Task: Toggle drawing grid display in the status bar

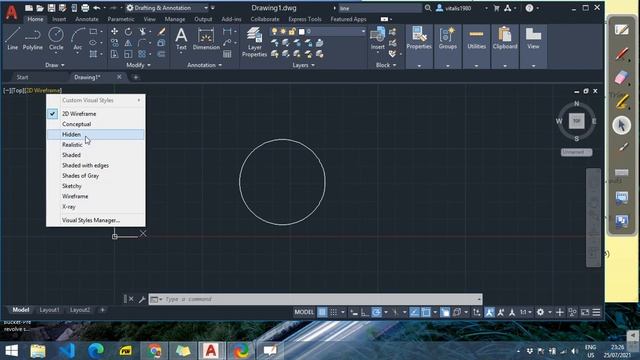Action: click(x=322, y=312)
